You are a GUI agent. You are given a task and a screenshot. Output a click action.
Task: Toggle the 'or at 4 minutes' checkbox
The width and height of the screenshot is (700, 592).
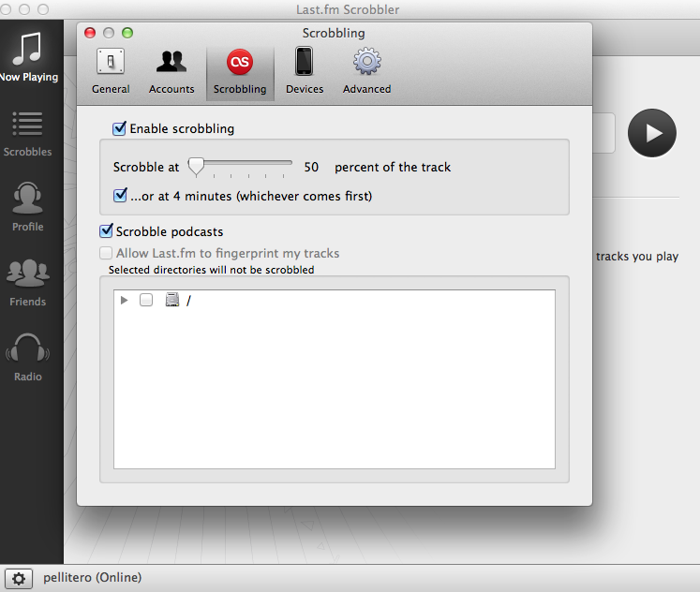[120, 196]
